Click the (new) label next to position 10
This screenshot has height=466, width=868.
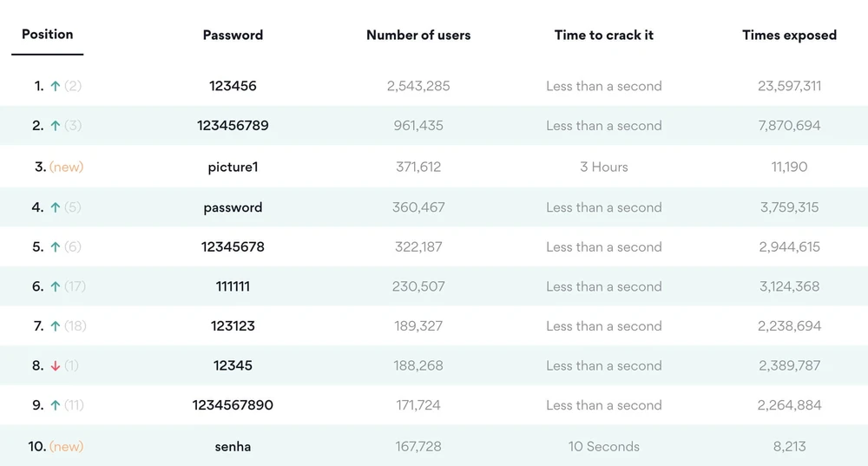pos(67,446)
